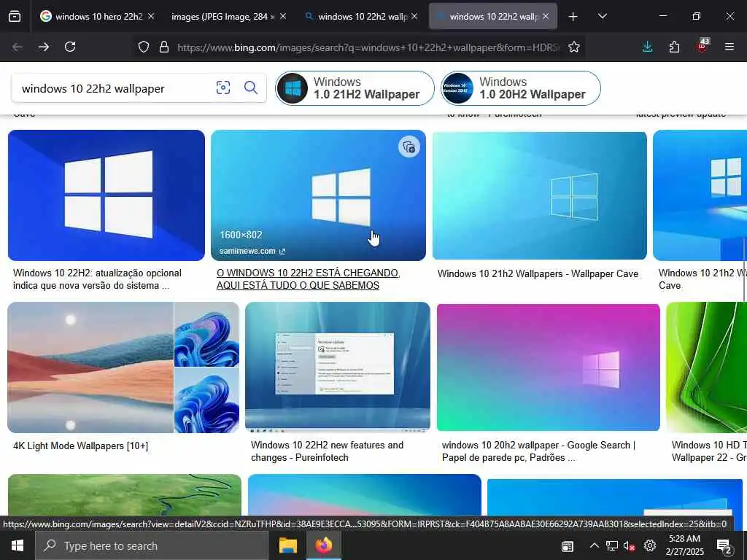Close the JPEG Image tab
The image size is (747, 560).
283,16
